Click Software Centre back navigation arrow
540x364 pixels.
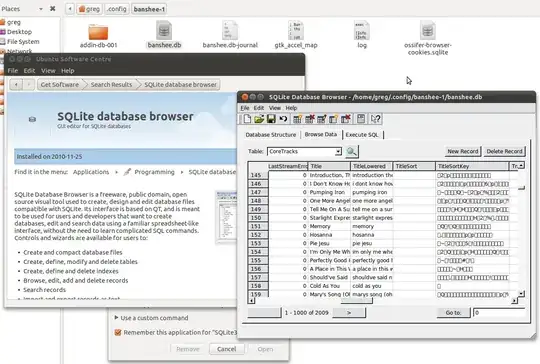pos(16,84)
